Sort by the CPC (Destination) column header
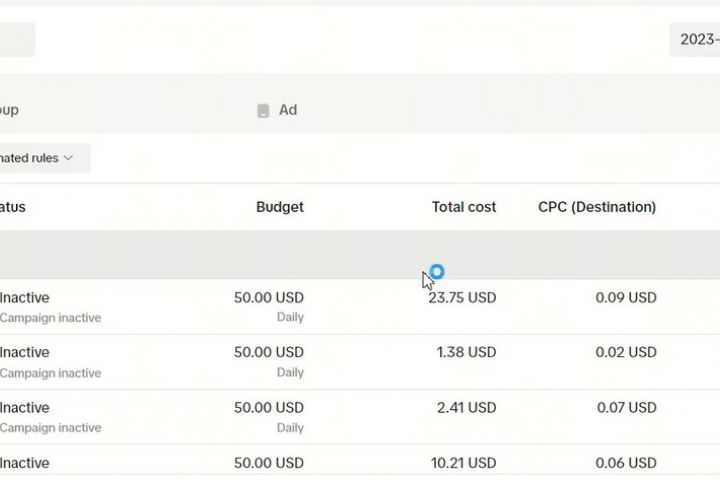Screen dimensions: 720x480 (x=597, y=207)
